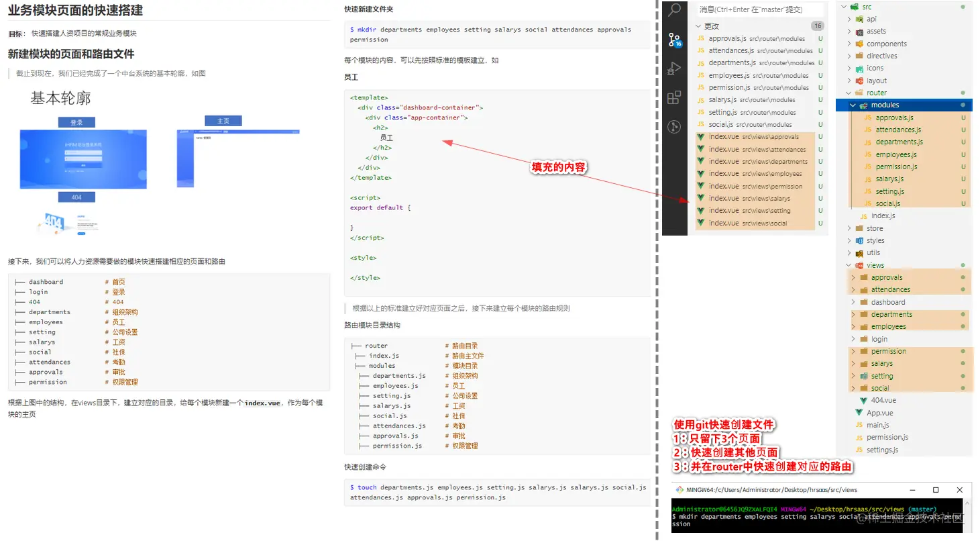The image size is (980, 541).
Task: Open the Run and Debug view
Action: [675, 68]
